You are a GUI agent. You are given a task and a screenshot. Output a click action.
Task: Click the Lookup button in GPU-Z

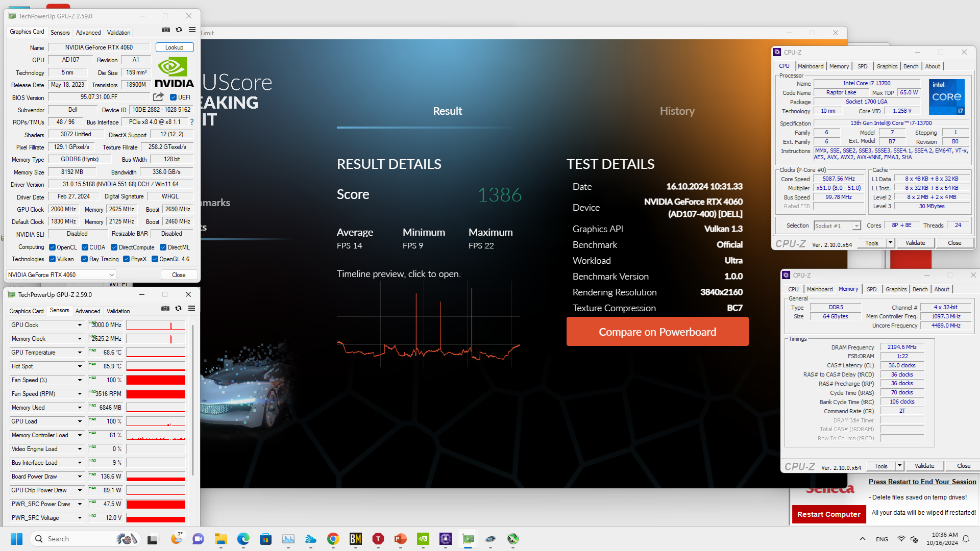pos(175,47)
